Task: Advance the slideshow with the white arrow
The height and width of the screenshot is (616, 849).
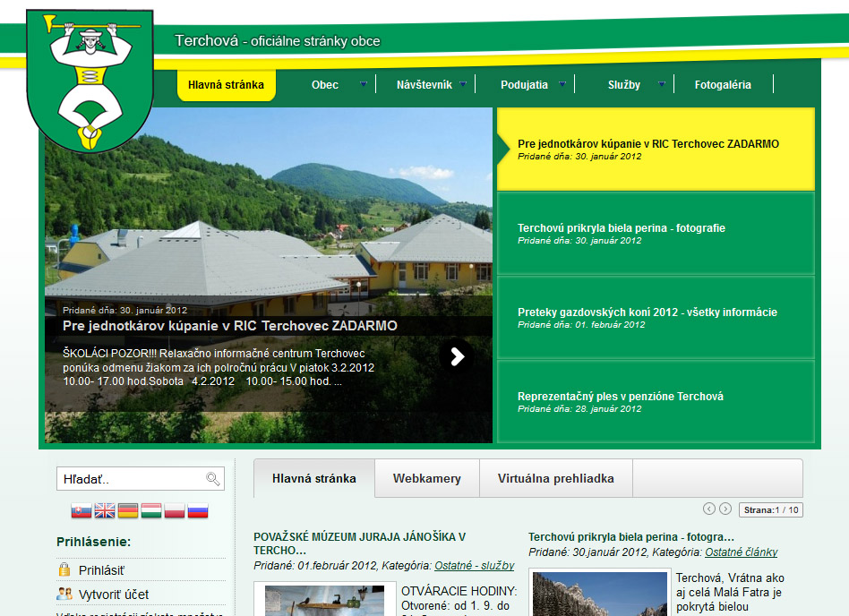Action: pos(458,356)
